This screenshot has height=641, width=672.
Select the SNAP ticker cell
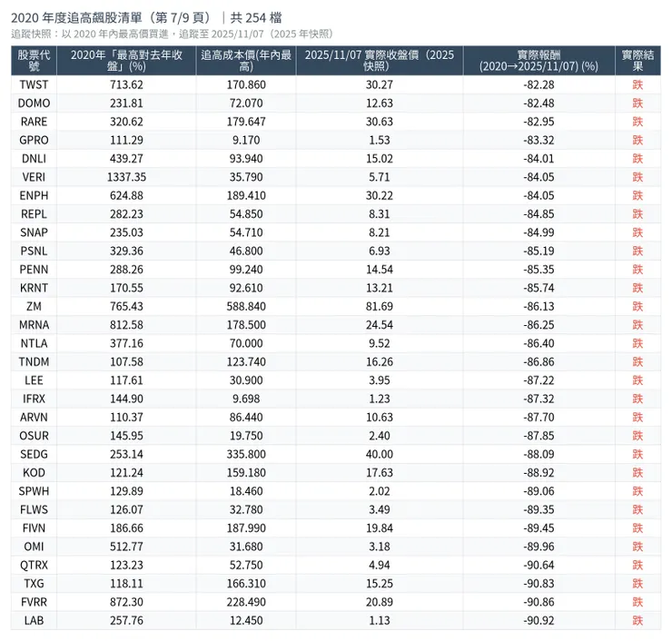point(34,232)
